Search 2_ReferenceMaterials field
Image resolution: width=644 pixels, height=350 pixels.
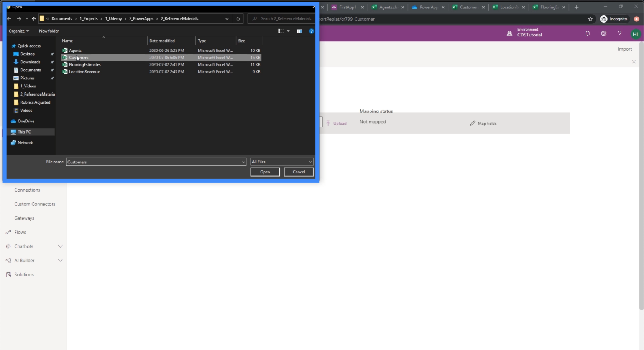coord(281,18)
